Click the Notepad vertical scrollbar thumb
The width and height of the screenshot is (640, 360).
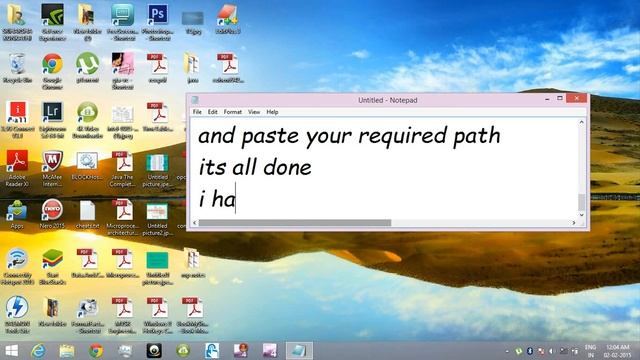(x=582, y=202)
